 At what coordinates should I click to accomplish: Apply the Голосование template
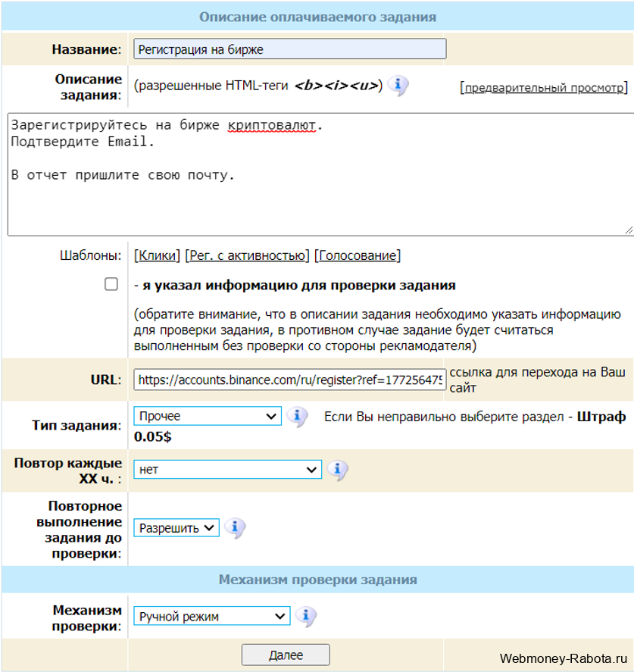click(x=358, y=255)
